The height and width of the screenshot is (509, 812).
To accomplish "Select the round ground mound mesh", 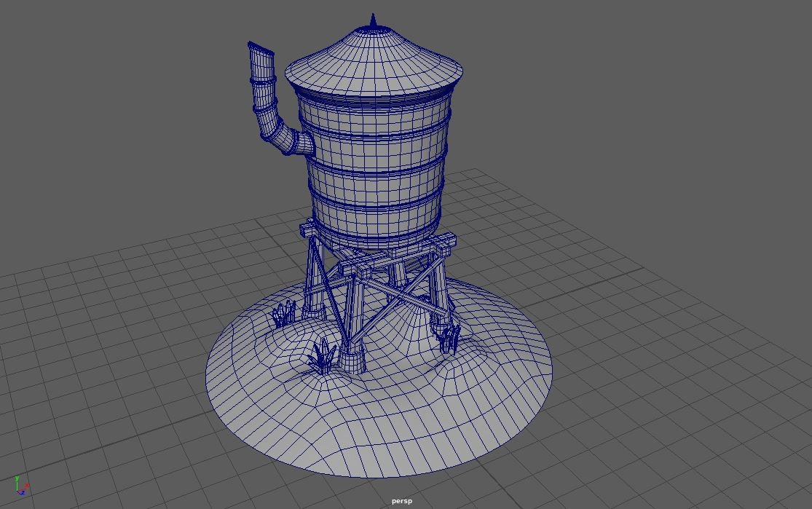I will pyautogui.click(x=379, y=422).
